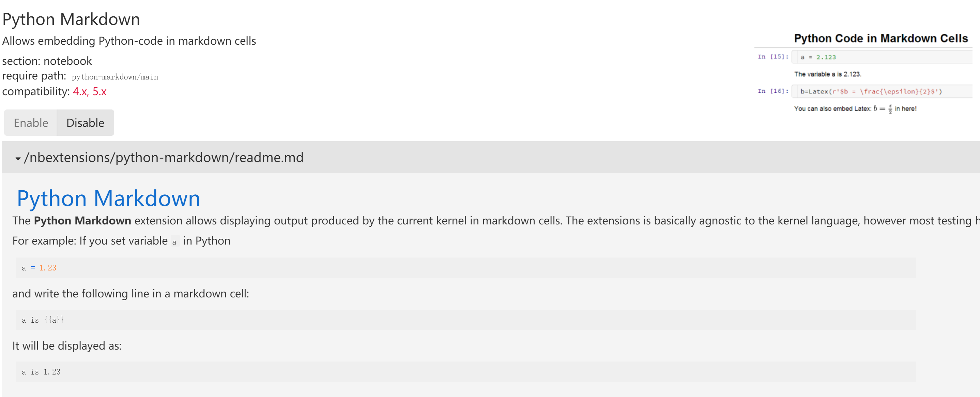
Task: Click the /nbextensions/python-markdown/readme.md header
Action: tap(164, 157)
